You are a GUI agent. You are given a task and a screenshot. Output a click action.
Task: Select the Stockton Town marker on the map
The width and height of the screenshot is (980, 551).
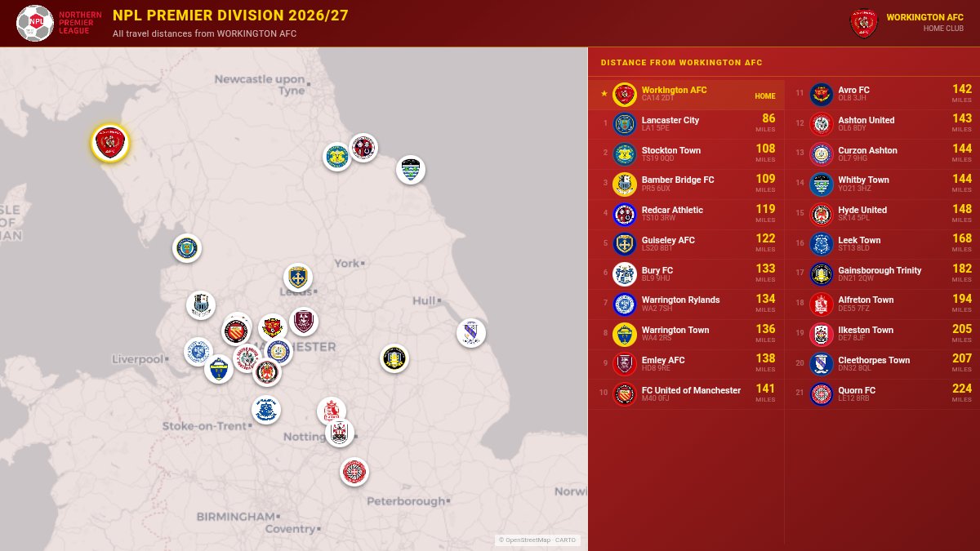click(336, 156)
